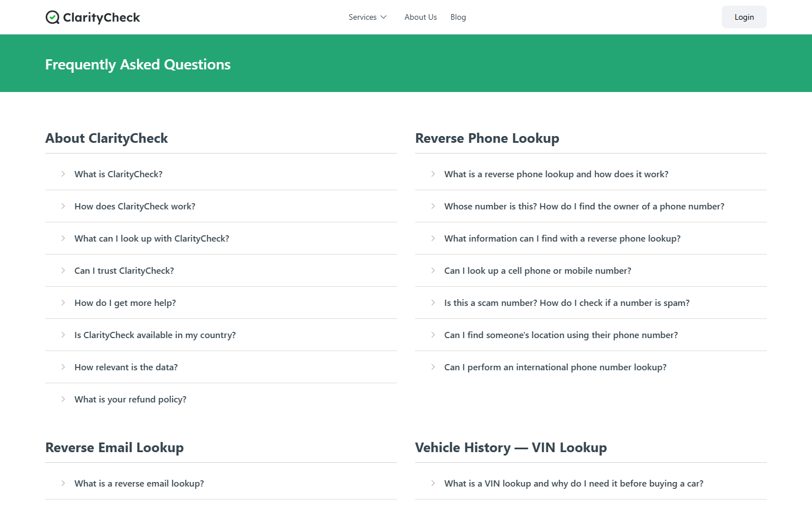Expand 'What can I look up with ClarityCheck?'
The image size is (812, 508).
coord(221,238)
